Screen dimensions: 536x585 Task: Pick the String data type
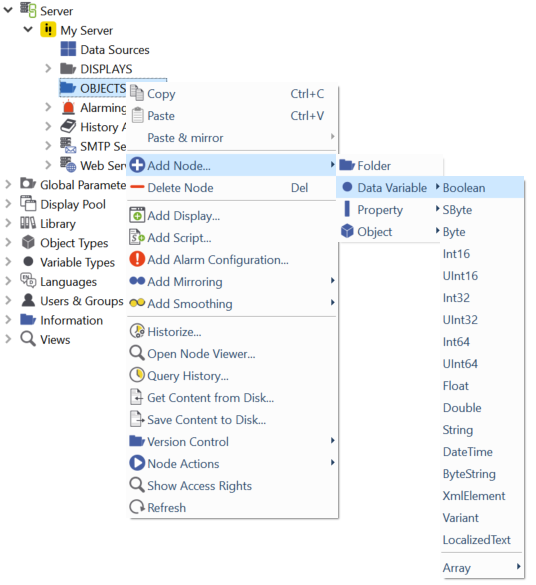click(x=482, y=430)
